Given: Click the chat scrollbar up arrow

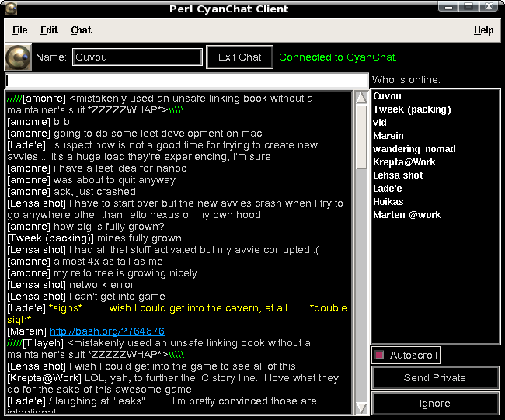Looking at the screenshot, I should [x=362, y=97].
